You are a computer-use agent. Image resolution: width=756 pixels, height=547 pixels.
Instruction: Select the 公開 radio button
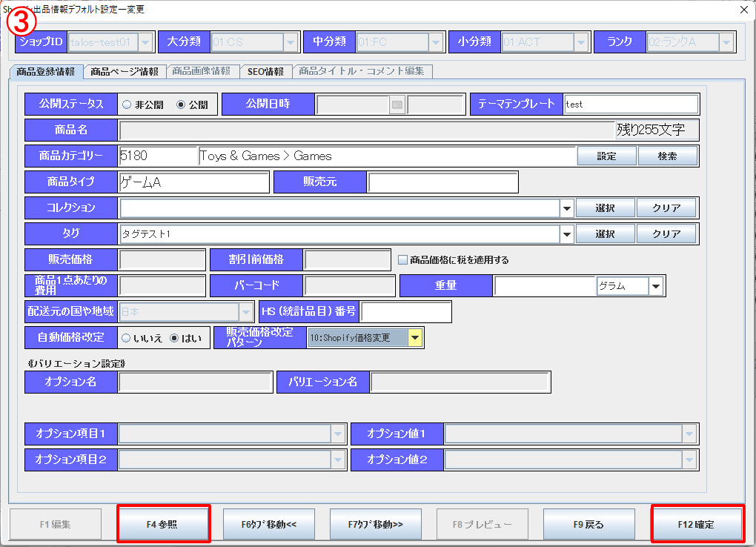181,105
